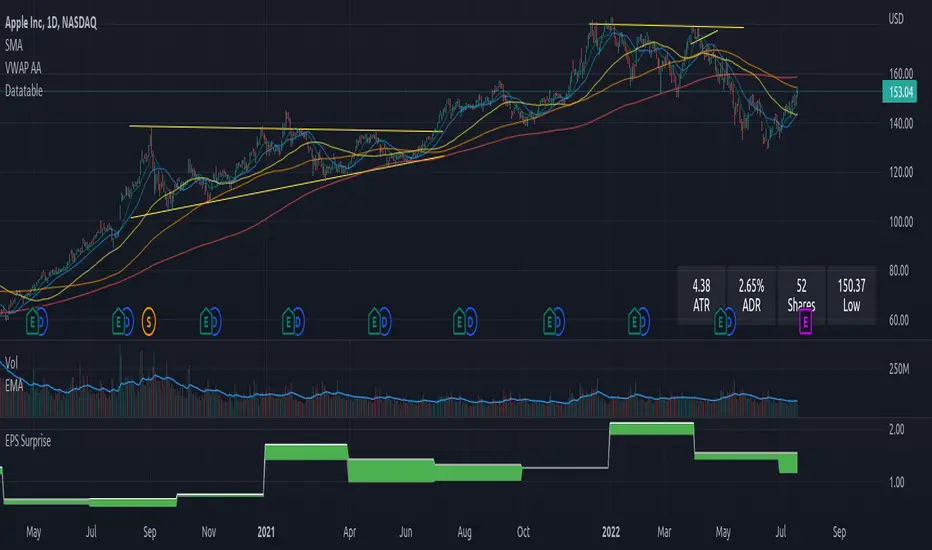Click the earnings E marker above Nov 2020

(x=207, y=321)
